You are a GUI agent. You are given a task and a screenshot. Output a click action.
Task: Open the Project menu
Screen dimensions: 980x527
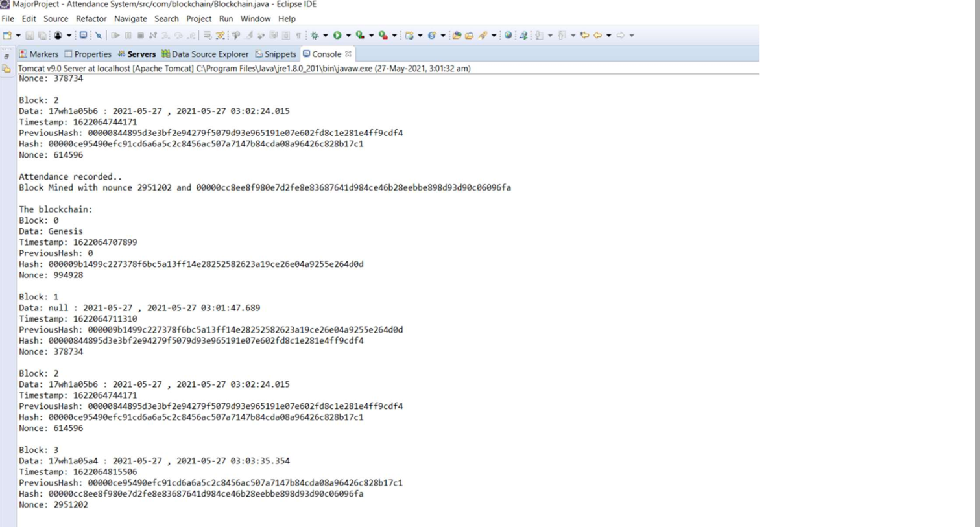tap(198, 19)
